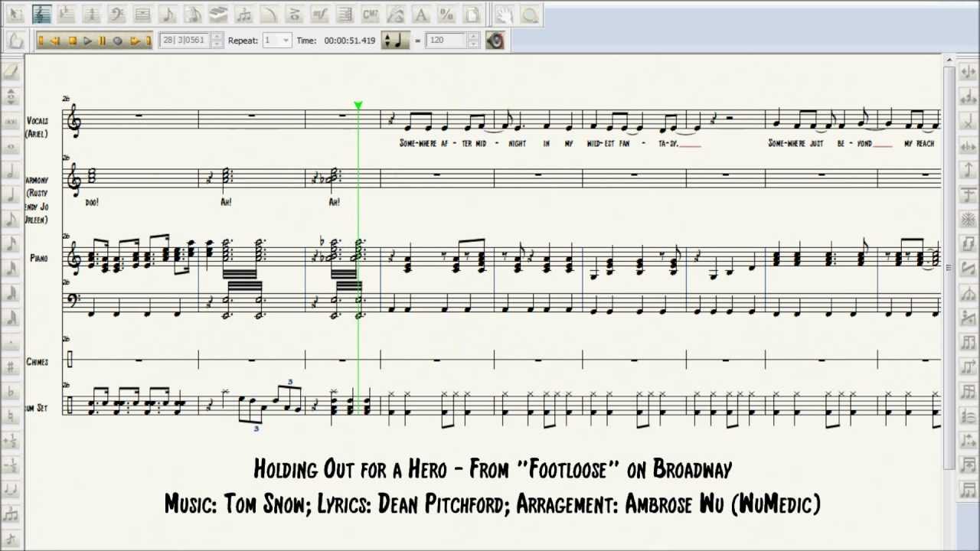Screen dimensions: 980x551
Task: Select the Tuplet tool
Action: pyautogui.click(x=243, y=15)
